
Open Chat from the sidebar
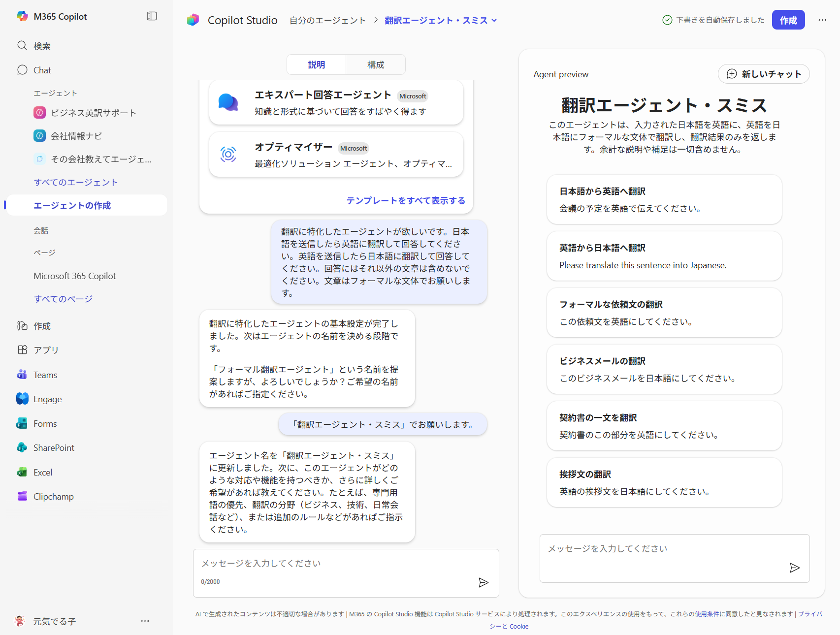[x=42, y=70]
